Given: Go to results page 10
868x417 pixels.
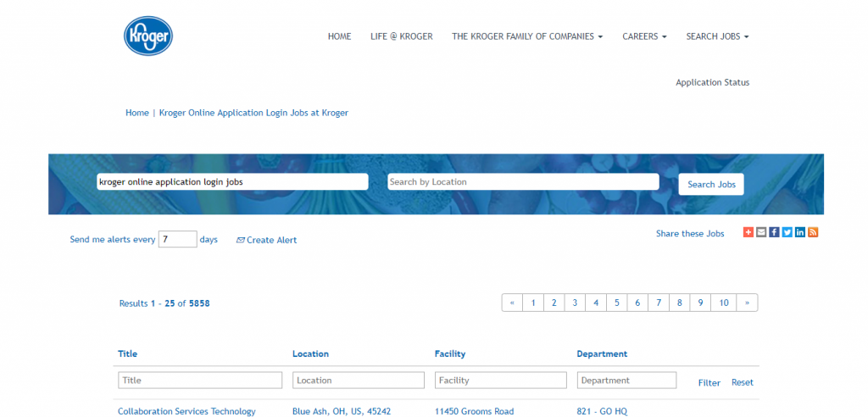Looking at the screenshot, I should click(x=724, y=303).
